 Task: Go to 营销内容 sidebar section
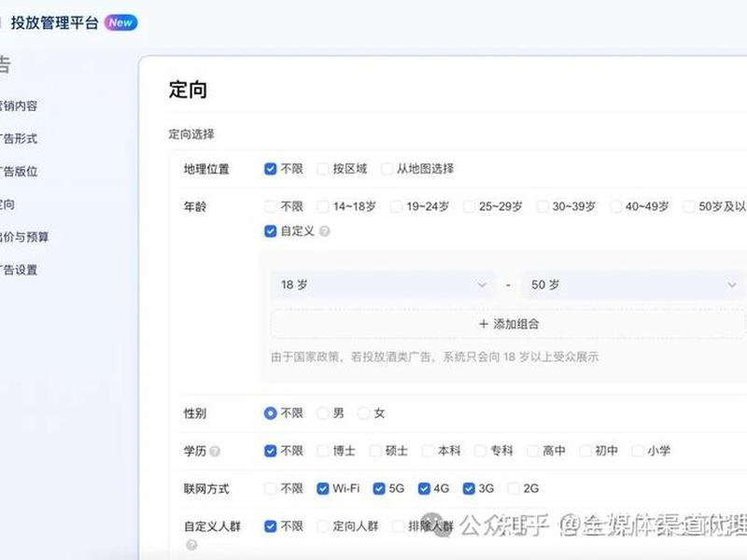click(x=18, y=105)
